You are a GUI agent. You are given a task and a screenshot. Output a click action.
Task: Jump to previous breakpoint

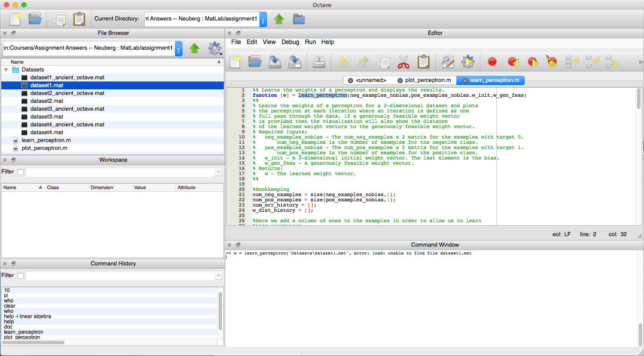tap(513, 62)
